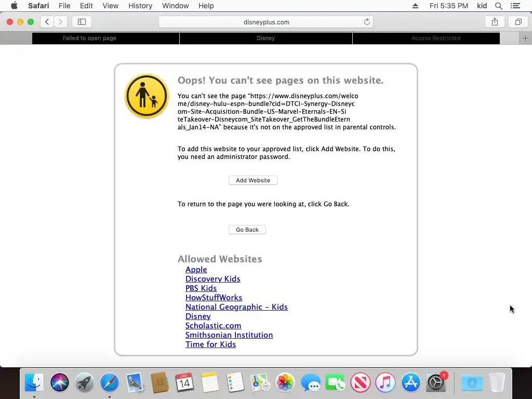Viewport: 532px width, 399px height.
Task: Open Trash in Dock
Action: click(497, 382)
